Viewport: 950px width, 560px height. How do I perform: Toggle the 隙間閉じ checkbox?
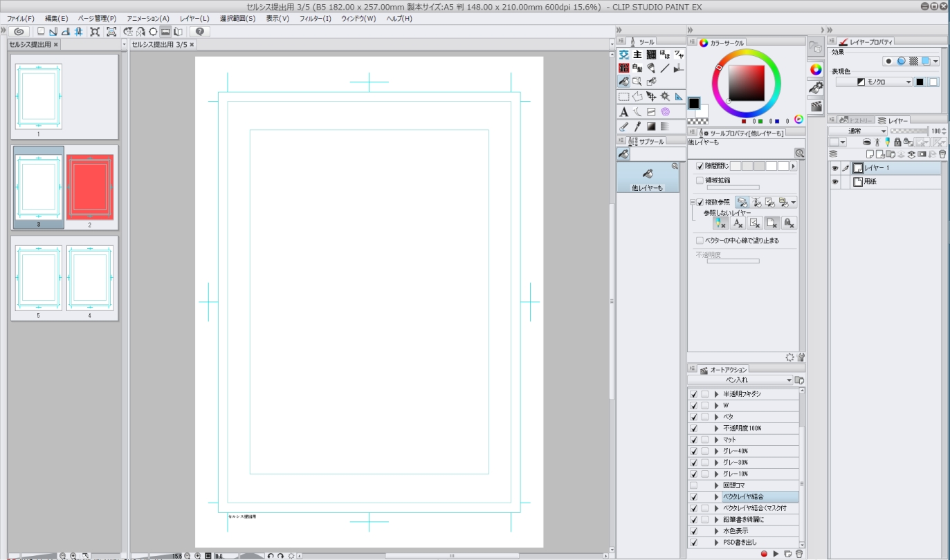click(700, 167)
